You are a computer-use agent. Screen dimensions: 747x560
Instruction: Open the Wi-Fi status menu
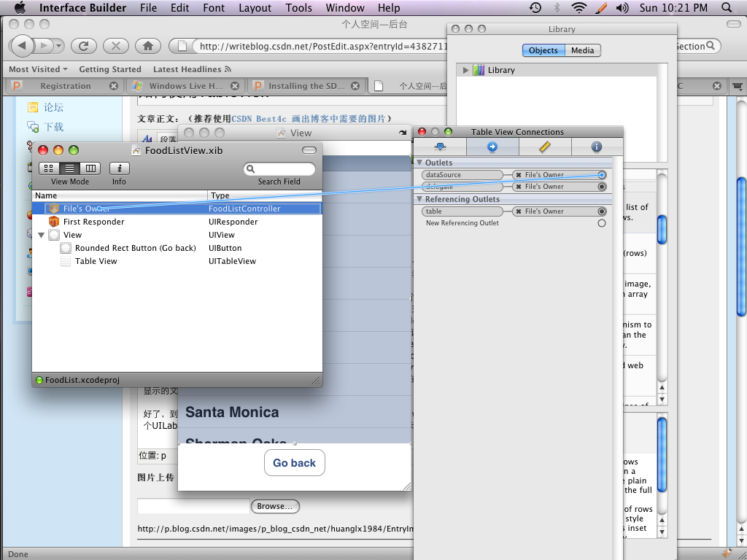(578, 7)
